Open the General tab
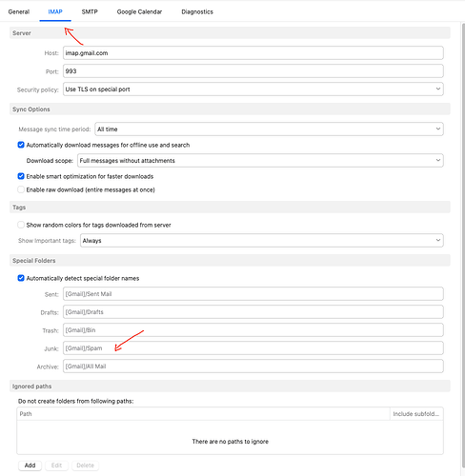465x476 pixels. [x=19, y=11]
